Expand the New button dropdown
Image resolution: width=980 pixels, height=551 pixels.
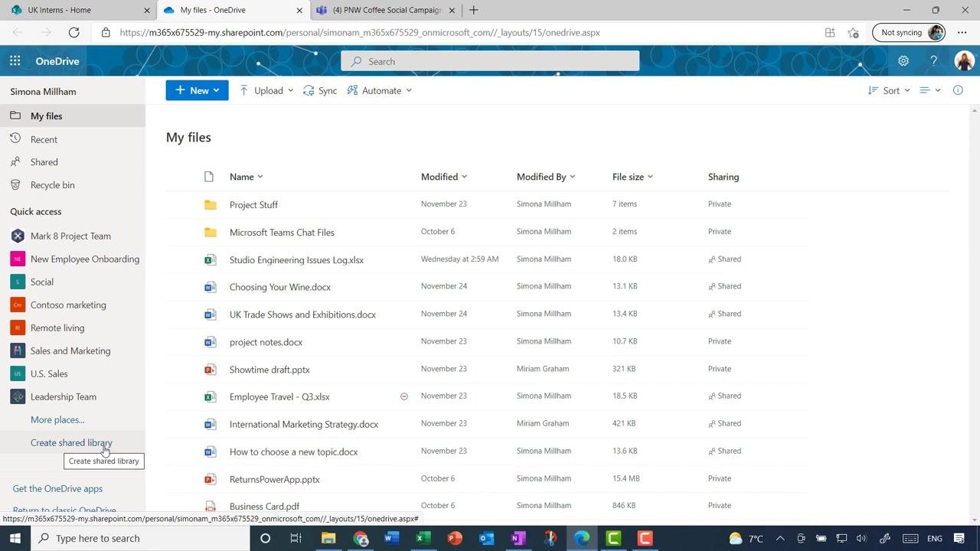coord(217,90)
